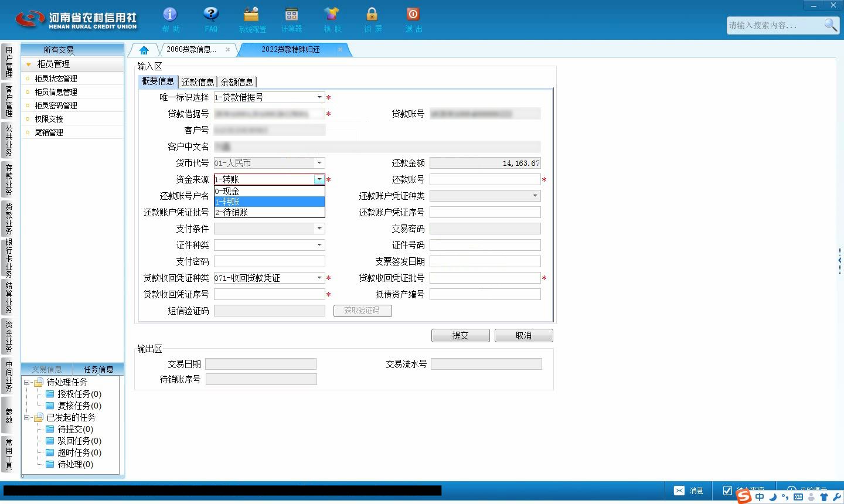Open the 存款业务 side tab
The image size is (844, 504).
point(9,179)
